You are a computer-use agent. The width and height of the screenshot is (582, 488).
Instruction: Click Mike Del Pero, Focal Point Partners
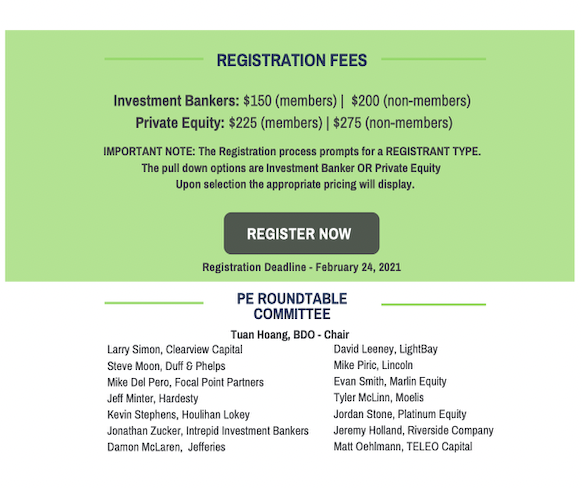185,382
